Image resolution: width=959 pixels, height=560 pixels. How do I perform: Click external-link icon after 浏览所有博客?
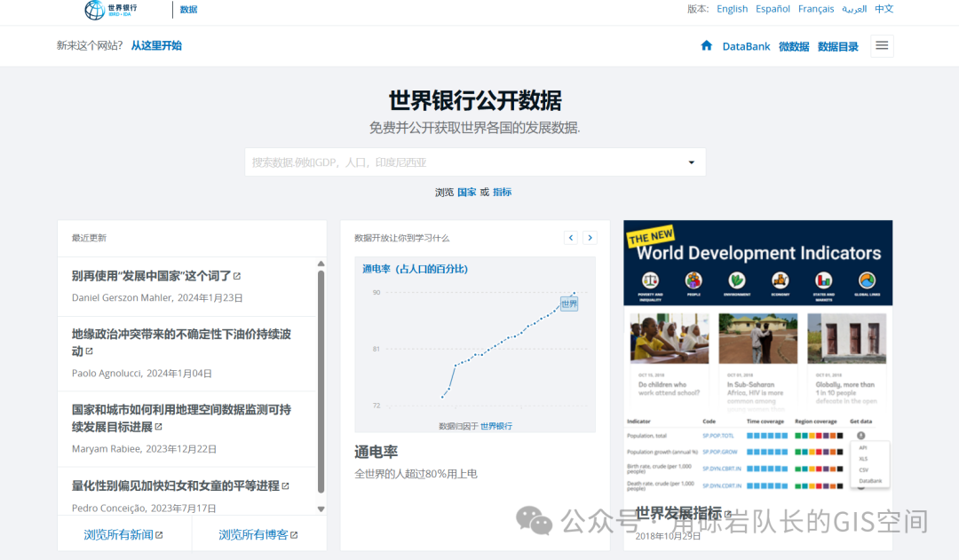(x=294, y=535)
